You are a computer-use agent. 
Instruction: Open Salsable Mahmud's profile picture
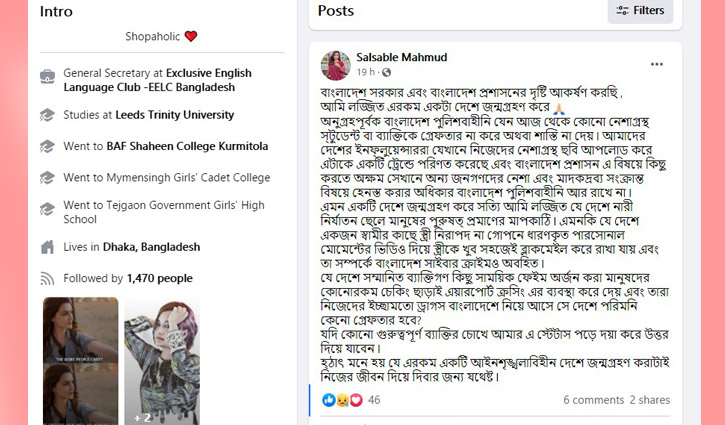click(x=335, y=65)
